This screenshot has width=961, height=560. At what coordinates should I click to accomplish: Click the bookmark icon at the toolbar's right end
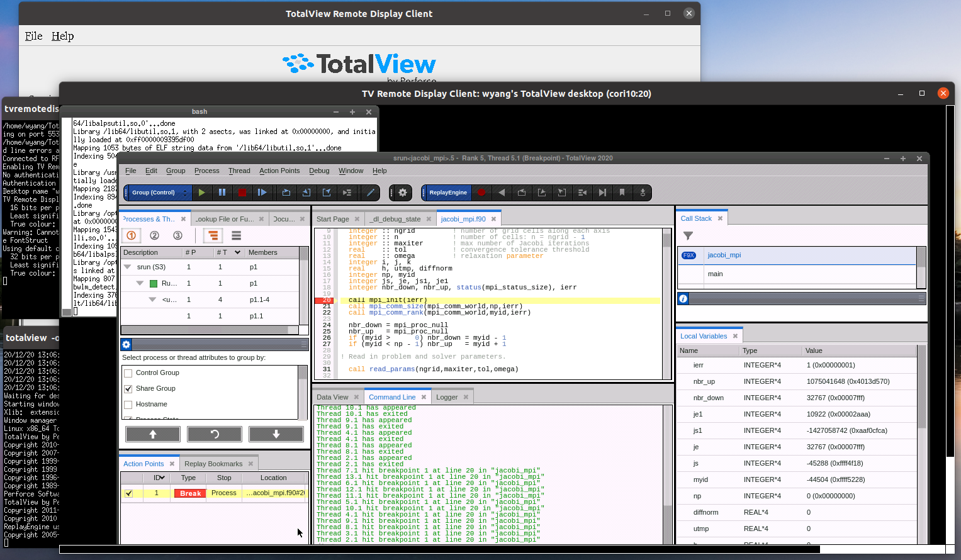point(622,193)
